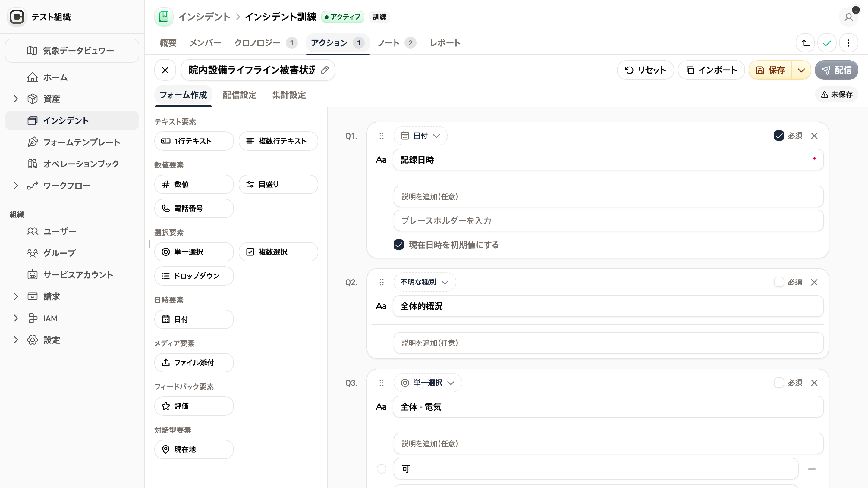Open the Q2 不明な種別 type dropdown
The height and width of the screenshot is (488, 868).
point(425,282)
